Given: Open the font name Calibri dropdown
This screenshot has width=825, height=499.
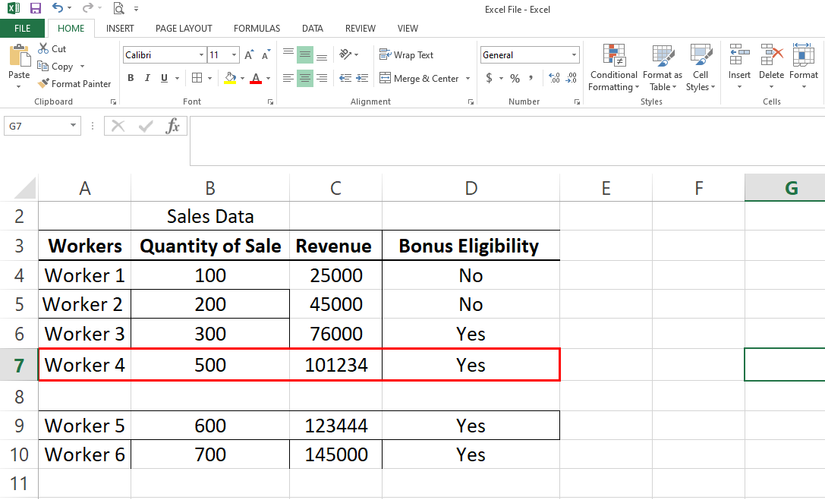Looking at the screenshot, I should click(201, 55).
